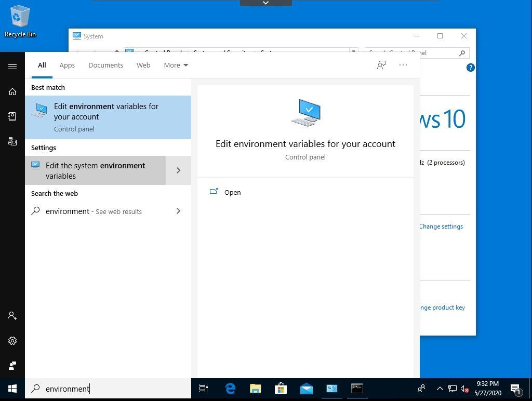Screen dimensions: 532x401
Task: Switch to Command Prompt taskbar button
Action: coord(357,389)
